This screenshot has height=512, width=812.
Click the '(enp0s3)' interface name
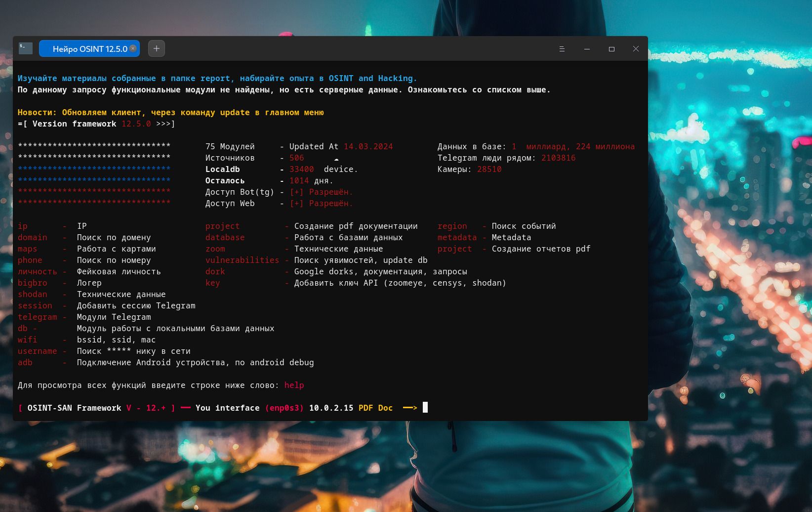point(284,408)
